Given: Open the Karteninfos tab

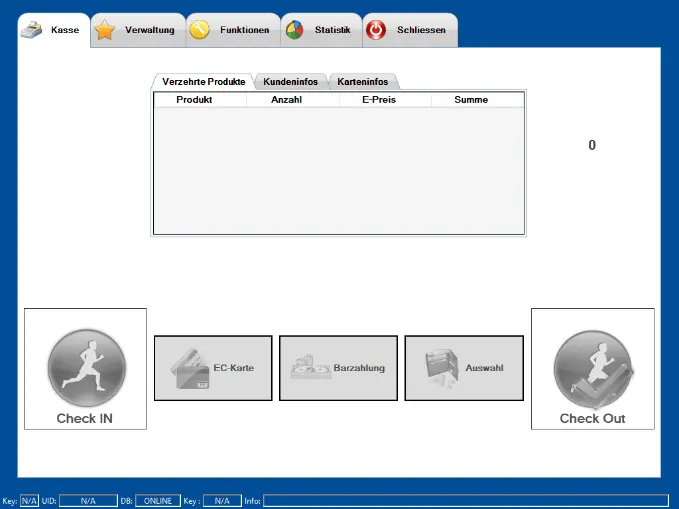Looking at the screenshot, I should 363,82.
